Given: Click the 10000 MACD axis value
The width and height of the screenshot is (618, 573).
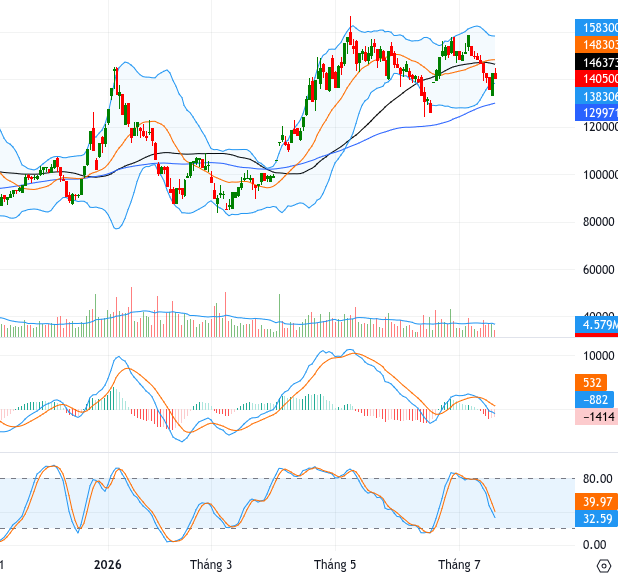Looking at the screenshot, I should 599,356.
